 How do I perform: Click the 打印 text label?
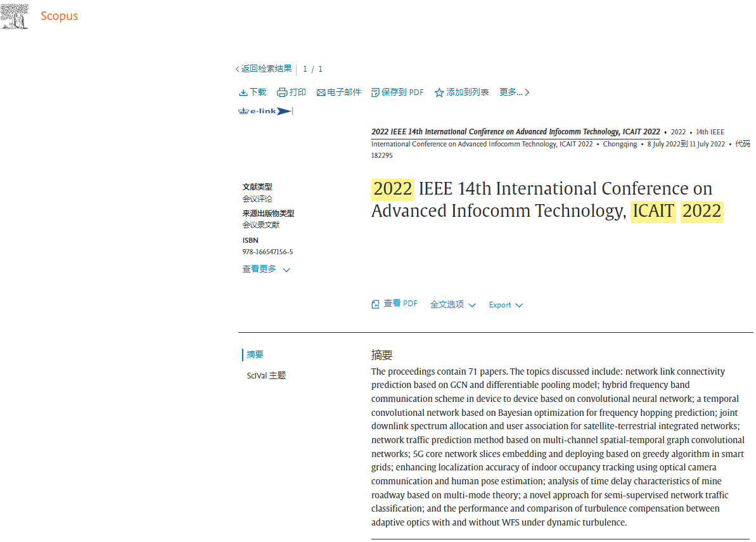pos(297,92)
